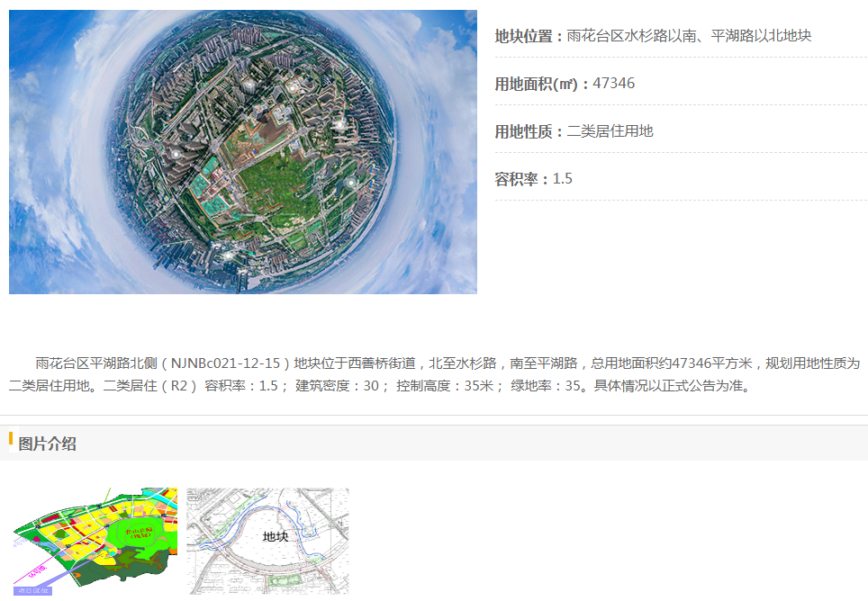The height and width of the screenshot is (601, 868).
Task: Click the plot code NJNBc021-12-15 in the description
Action: [227, 364]
